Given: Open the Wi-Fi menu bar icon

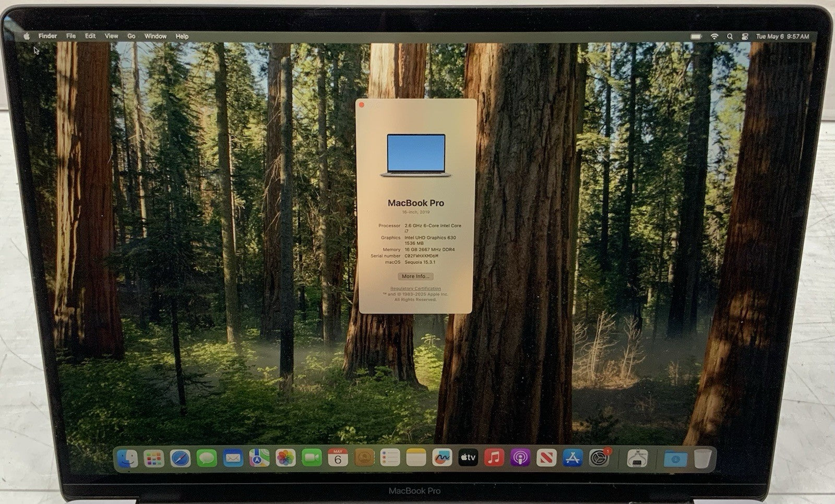Looking at the screenshot, I should (714, 37).
